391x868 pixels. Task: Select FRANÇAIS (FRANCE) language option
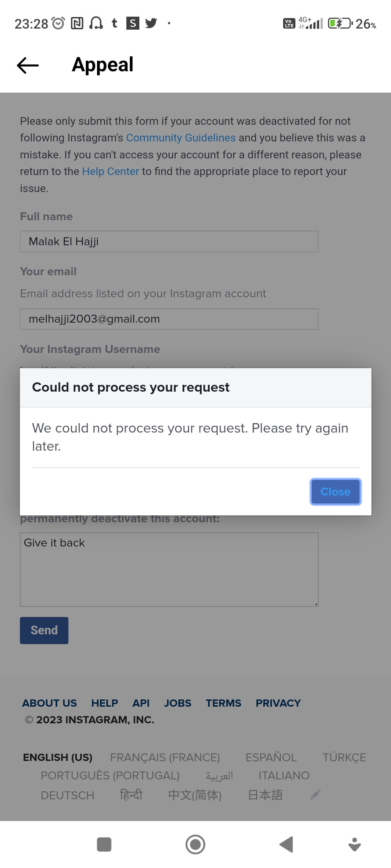click(x=165, y=757)
